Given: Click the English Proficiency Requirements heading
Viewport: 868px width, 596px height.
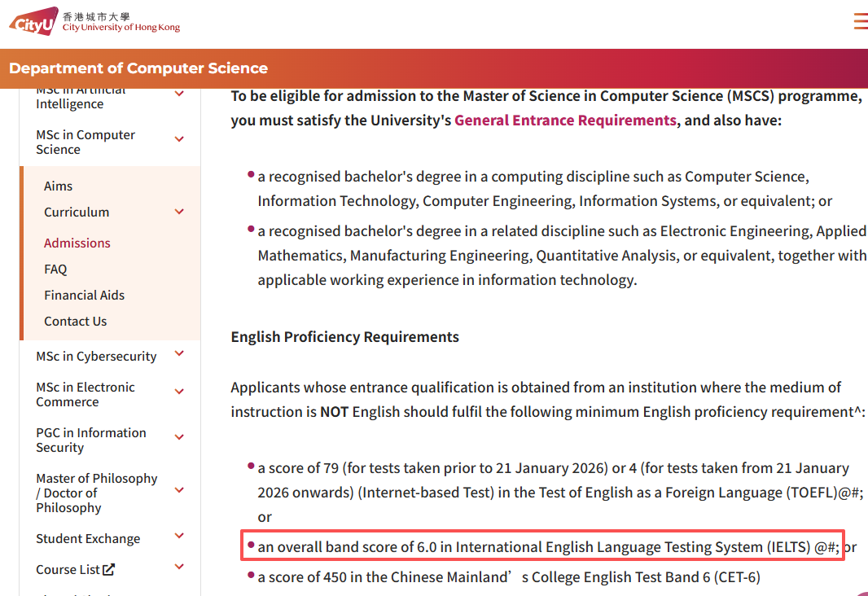Looking at the screenshot, I should click(345, 337).
